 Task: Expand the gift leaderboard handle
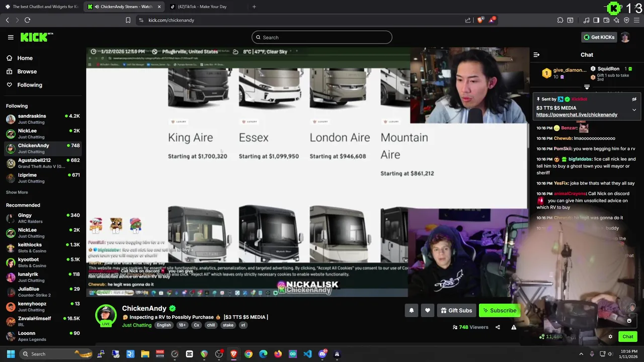587,87
